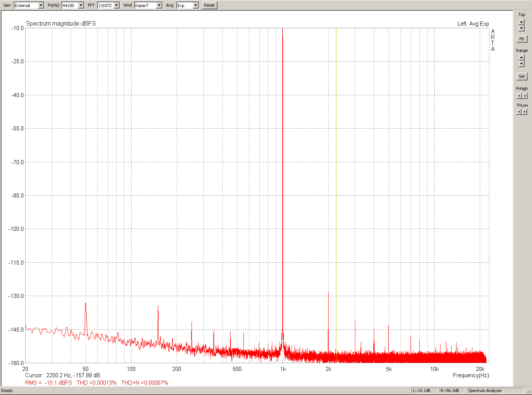Click the Cursor readout '2250.2 Hz, -157.89 dB'

(x=73, y=375)
